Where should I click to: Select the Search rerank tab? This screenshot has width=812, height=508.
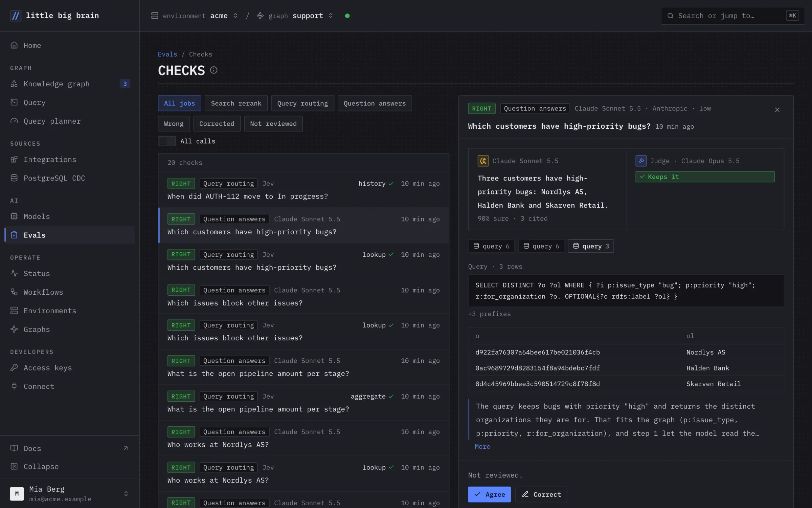click(x=236, y=103)
